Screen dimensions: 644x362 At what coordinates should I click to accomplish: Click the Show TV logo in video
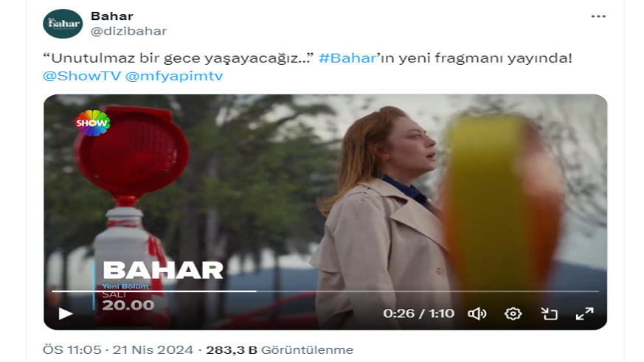pos(92,122)
